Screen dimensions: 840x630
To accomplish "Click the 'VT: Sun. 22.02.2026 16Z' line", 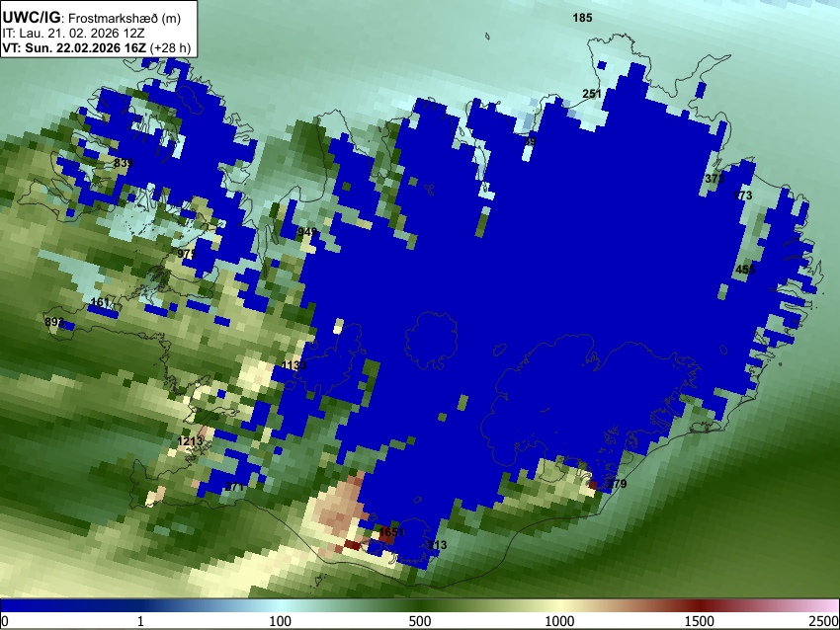I will (74, 47).
